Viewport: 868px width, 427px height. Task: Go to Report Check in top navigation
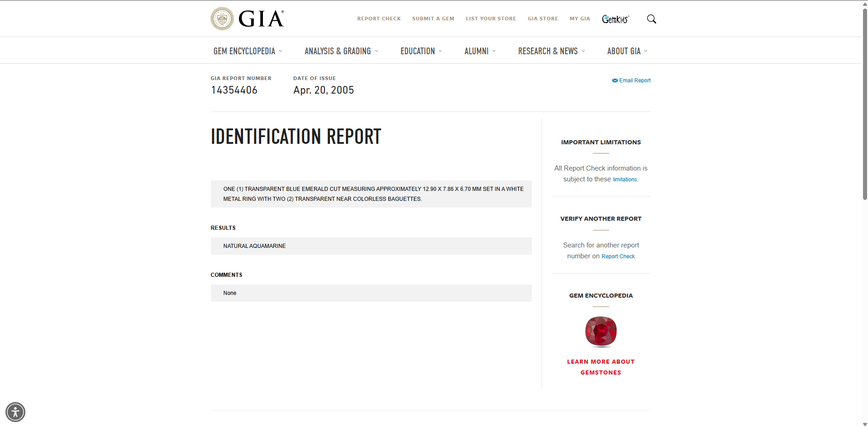379,19
